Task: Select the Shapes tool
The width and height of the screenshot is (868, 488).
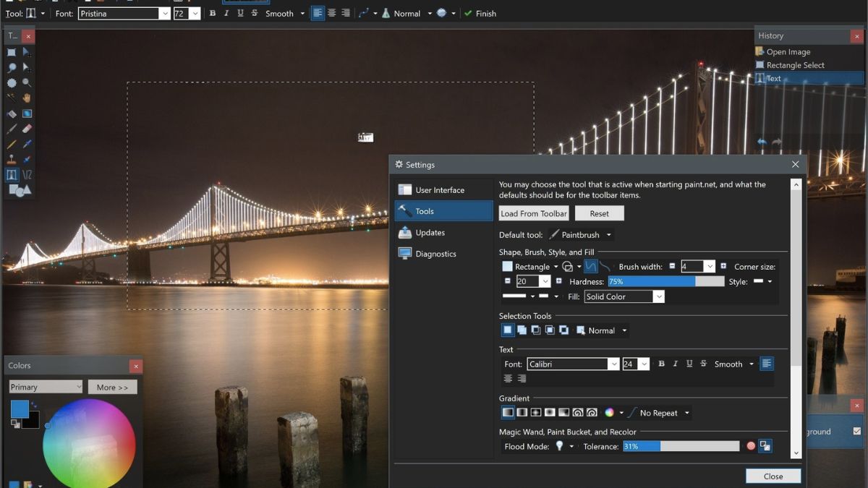Action: (20, 190)
